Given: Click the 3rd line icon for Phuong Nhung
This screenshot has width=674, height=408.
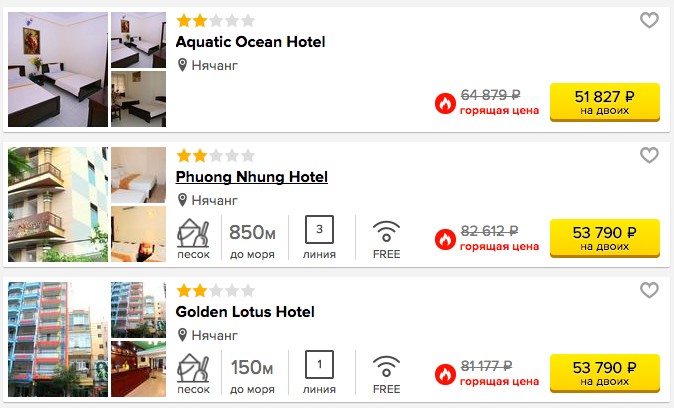Looking at the screenshot, I should pos(319,230).
